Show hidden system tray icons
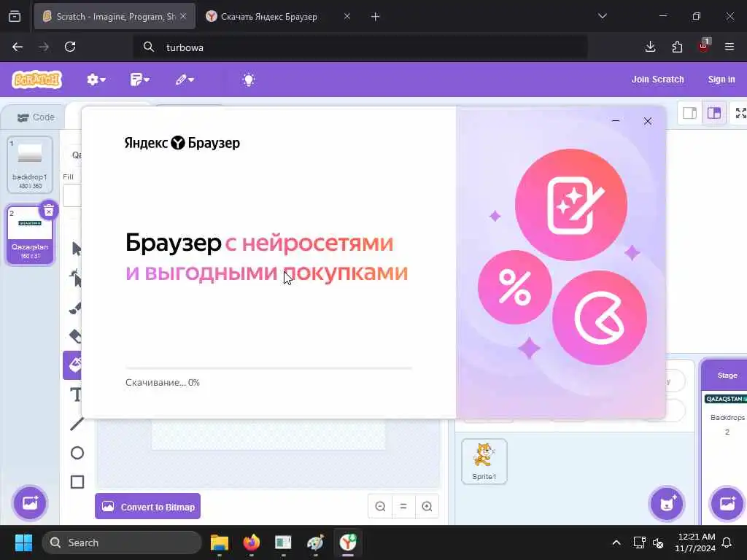 (x=616, y=542)
